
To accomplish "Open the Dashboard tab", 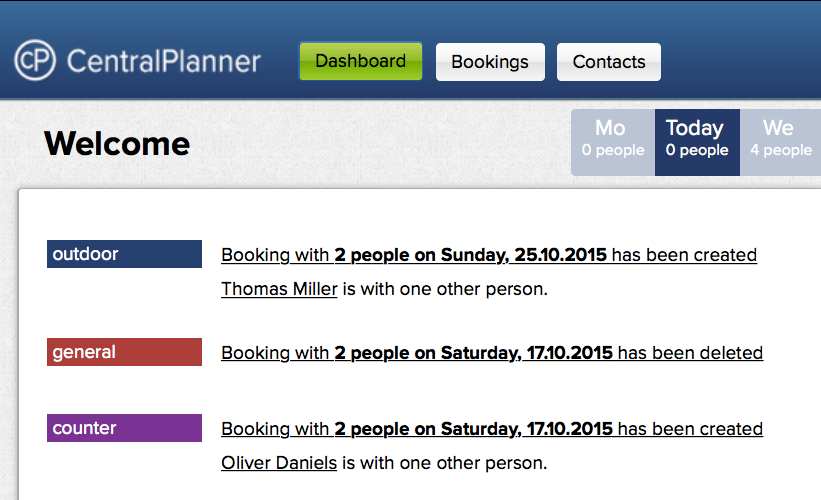I will pyautogui.click(x=360, y=61).
